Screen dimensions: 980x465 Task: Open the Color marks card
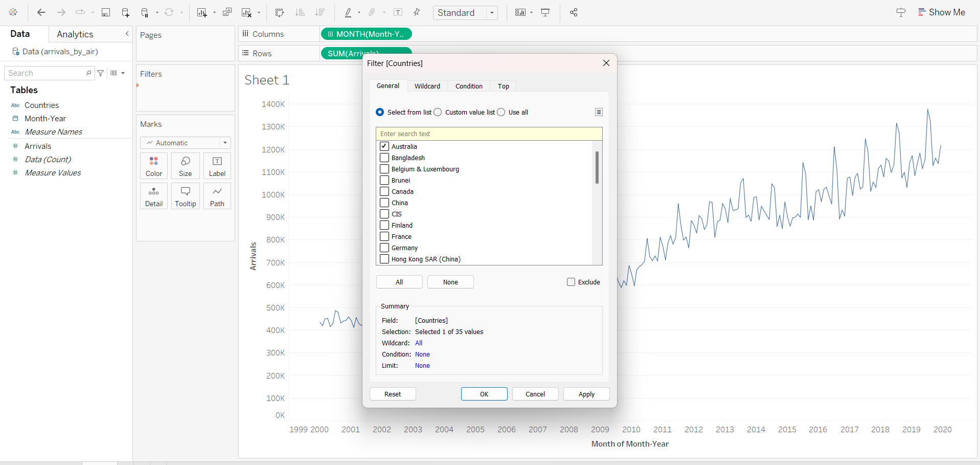tap(154, 166)
